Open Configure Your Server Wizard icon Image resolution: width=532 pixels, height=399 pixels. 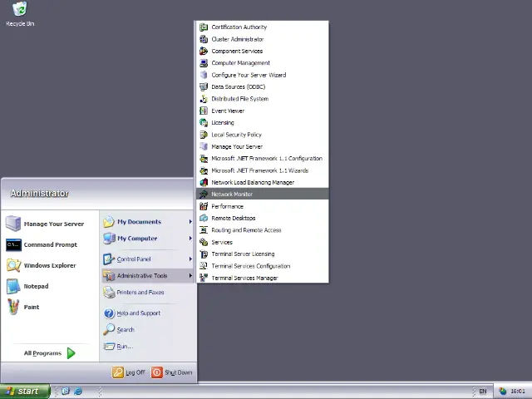(204, 75)
